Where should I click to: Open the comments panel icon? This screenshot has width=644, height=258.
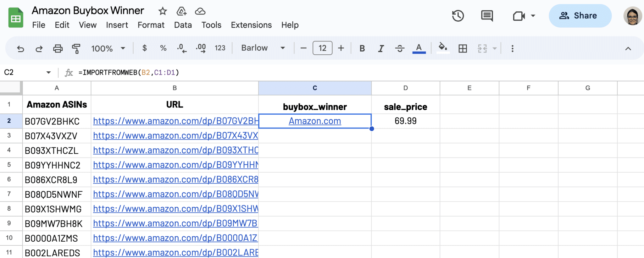[487, 16]
